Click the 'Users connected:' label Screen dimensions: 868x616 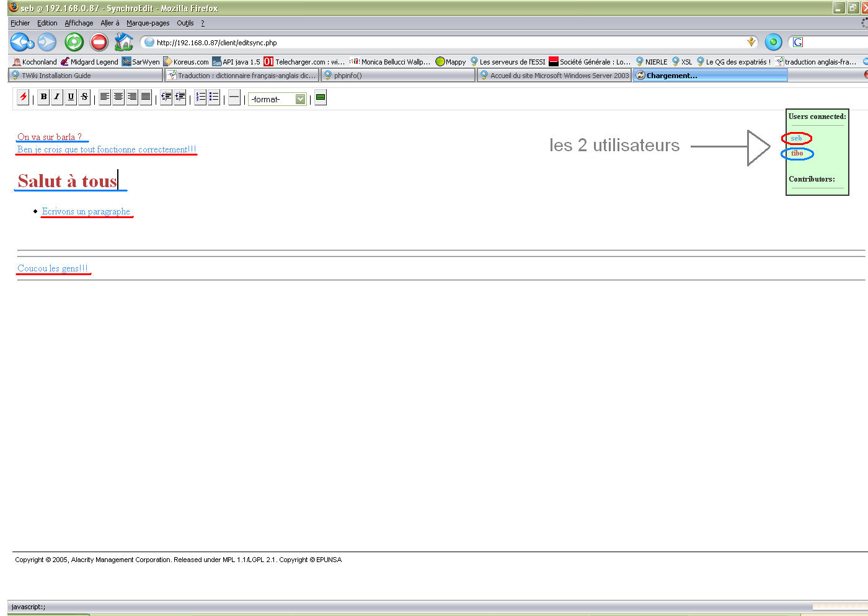tap(817, 117)
